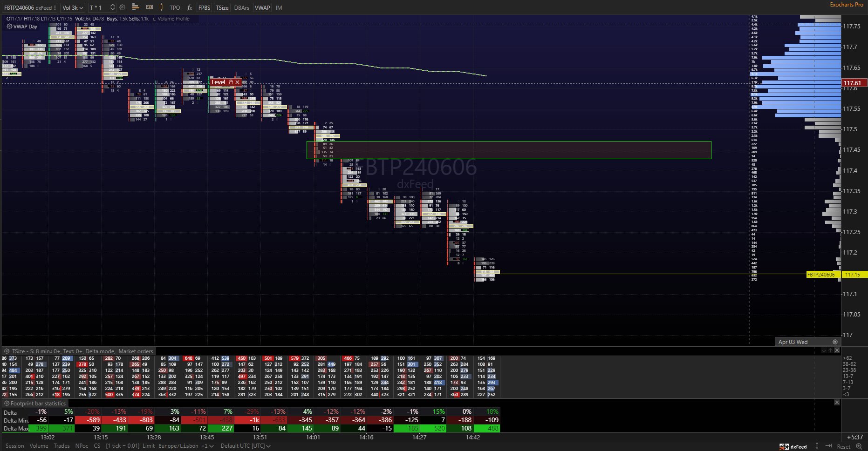Click the Exocharts Pro label
Screen dimensions: 868x451
[x=847, y=5]
